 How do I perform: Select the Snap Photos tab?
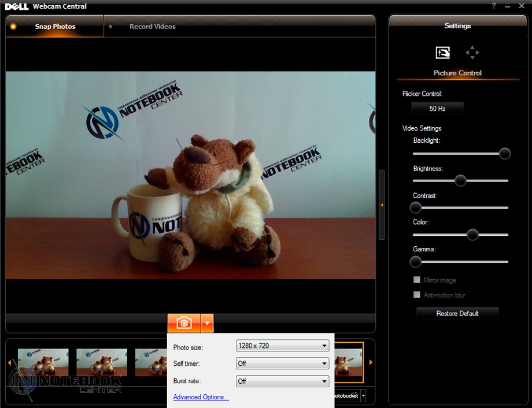pyautogui.click(x=55, y=27)
